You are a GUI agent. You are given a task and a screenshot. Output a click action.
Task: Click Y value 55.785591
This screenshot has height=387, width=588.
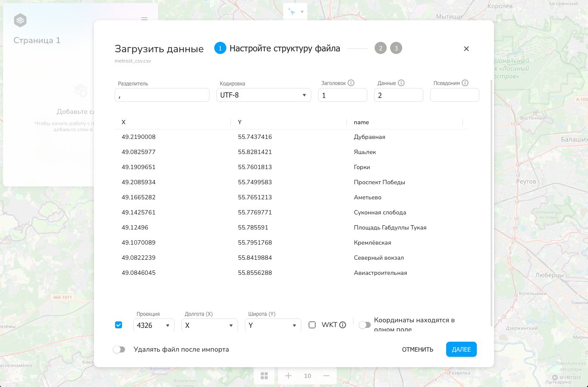click(x=253, y=227)
